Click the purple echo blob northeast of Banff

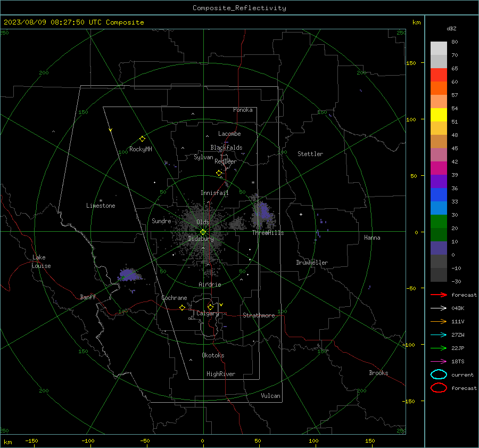tap(129, 274)
